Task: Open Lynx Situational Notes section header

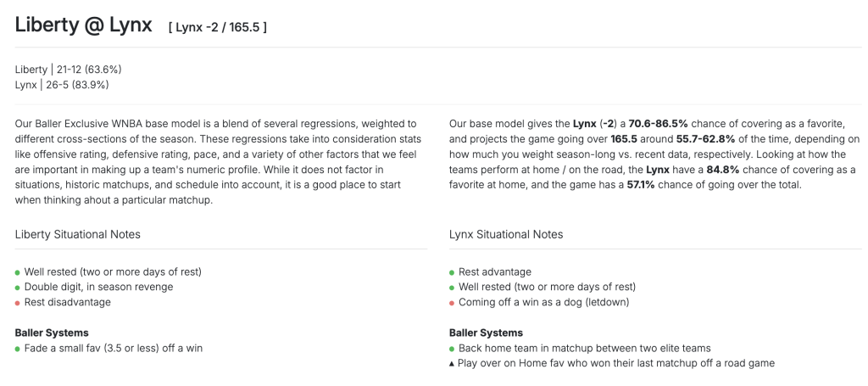Action: click(506, 234)
